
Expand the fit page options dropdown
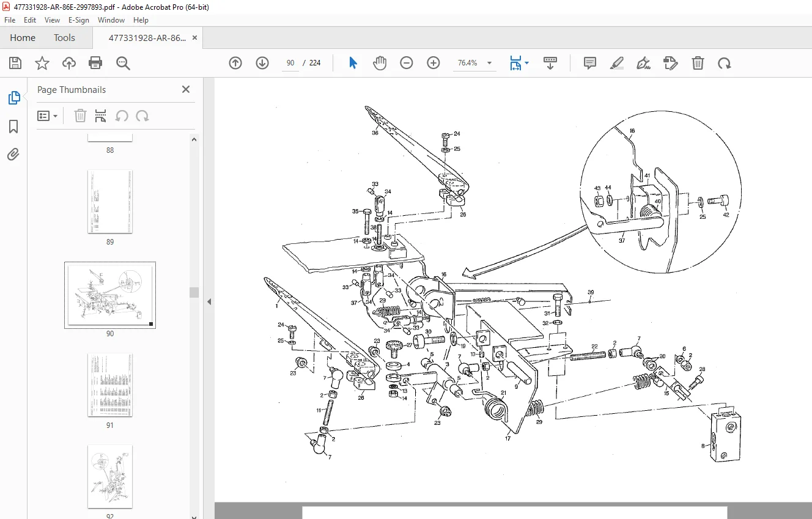pyautogui.click(x=527, y=63)
